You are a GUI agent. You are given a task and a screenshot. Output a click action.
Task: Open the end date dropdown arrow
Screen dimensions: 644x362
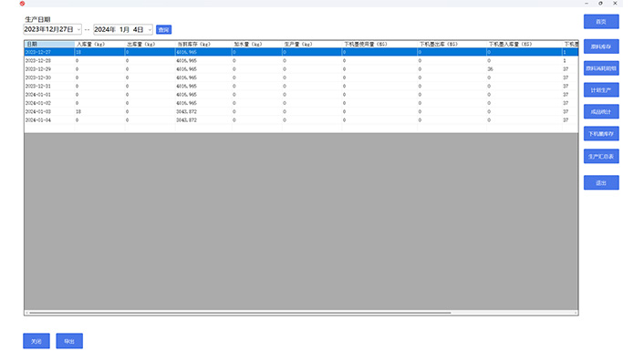[x=150, y=29]
